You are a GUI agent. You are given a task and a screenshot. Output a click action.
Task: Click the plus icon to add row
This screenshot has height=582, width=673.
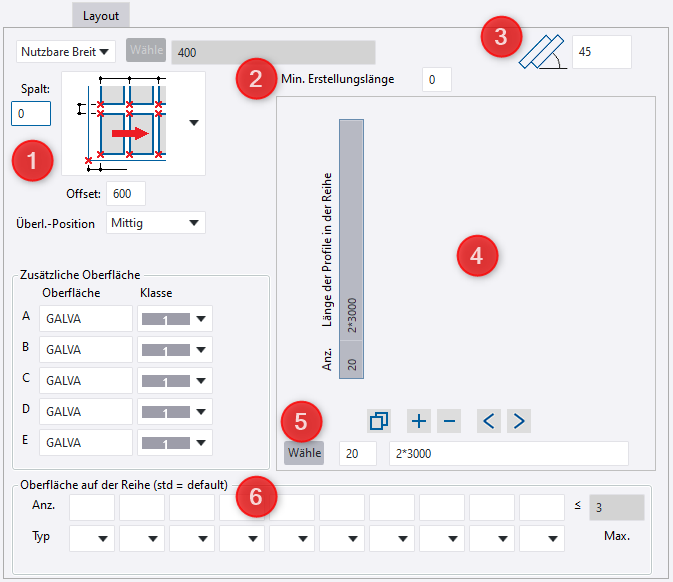pyautogui.click(x=419, y=421)
